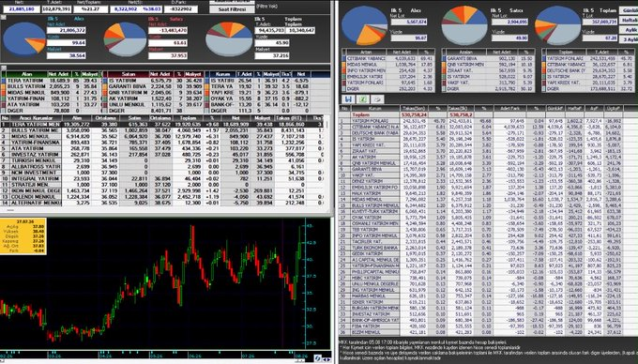
Task: Click OYAK YA in the Kurum table
Action: click(x=221, y=99)
